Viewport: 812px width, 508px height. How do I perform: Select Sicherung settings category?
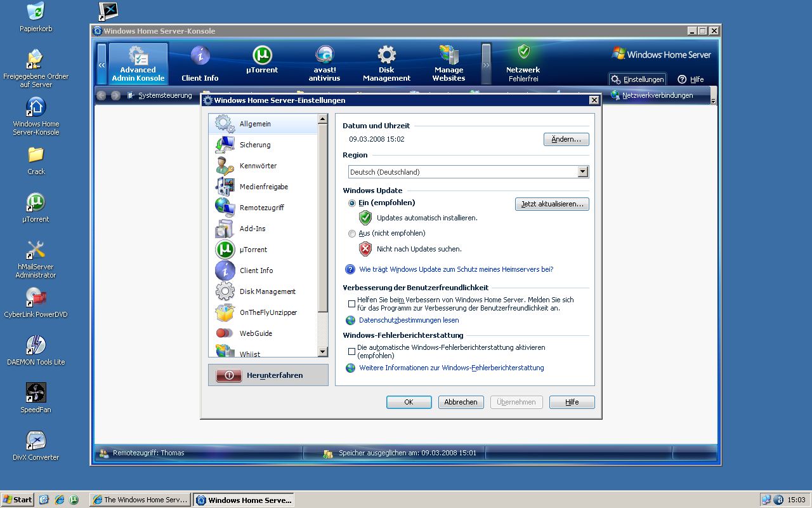click(263, 145)
